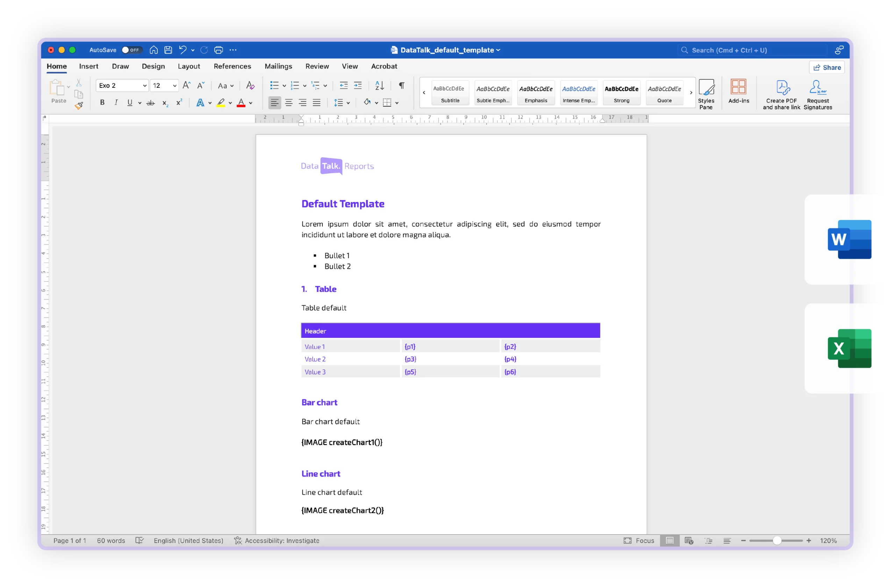Sort text with the A-Z sort icon

(380, 85)
